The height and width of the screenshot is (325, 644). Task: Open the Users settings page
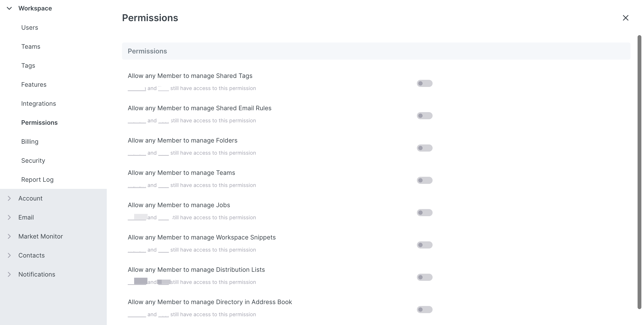[29, 28]
